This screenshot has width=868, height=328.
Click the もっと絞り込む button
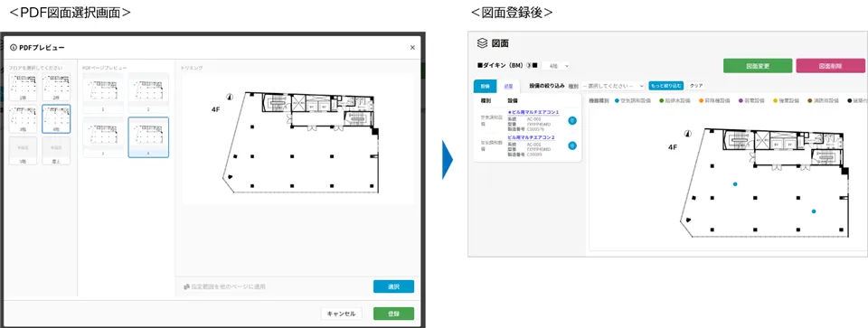coord(666,86)
